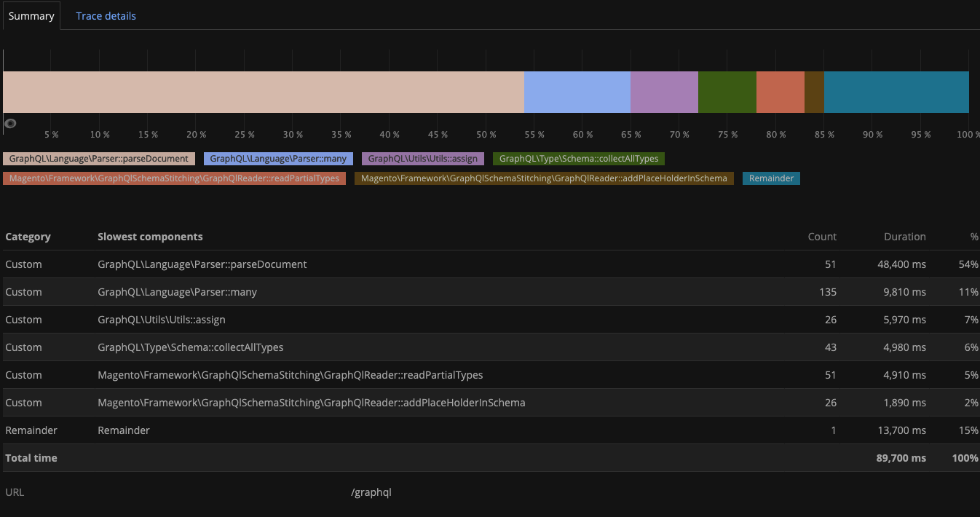Click the Count column header
This screenshot has width=980, height=517.
[822, 237]
